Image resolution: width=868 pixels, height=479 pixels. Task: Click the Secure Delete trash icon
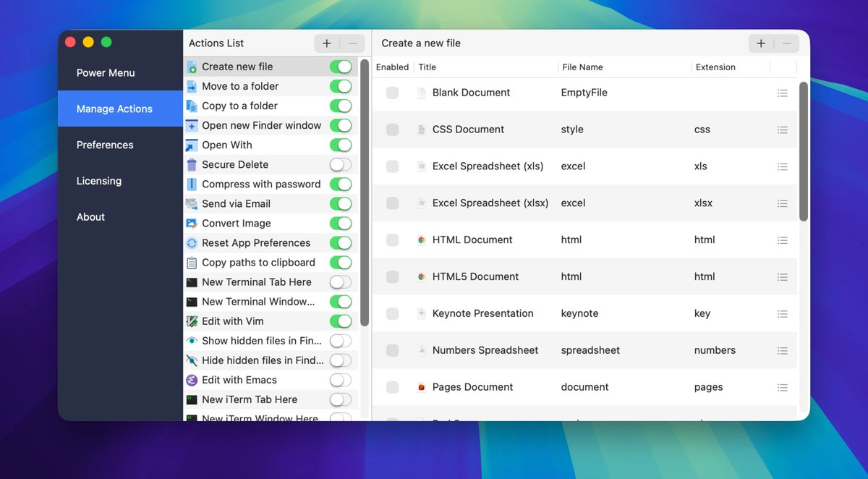tap(192, 165)
